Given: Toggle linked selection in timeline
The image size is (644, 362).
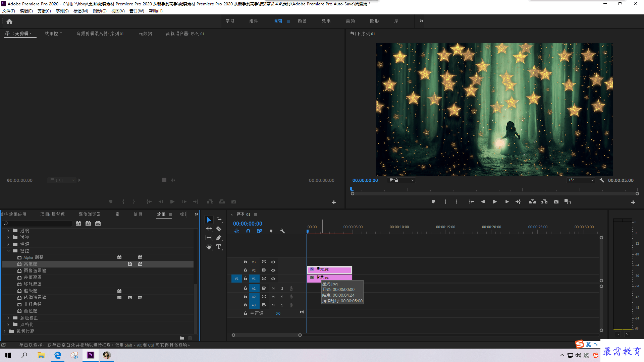Looking at the screenshot, I should coord(260,231).
